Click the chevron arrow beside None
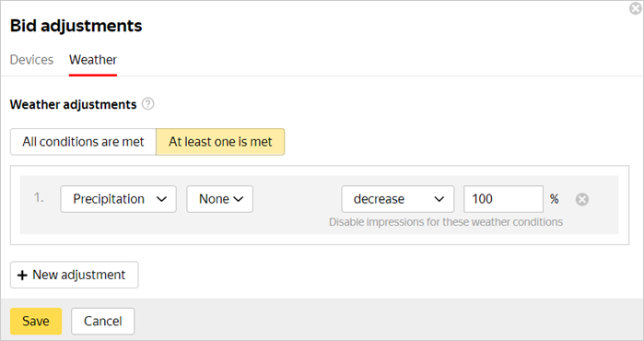This screenshot has height=341, width=644. click(239, 199)
